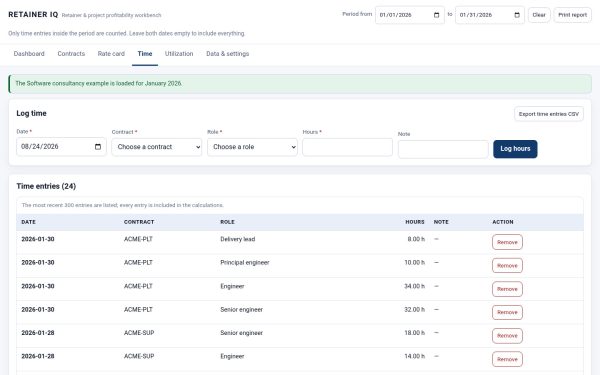Go to the Utilization tab
600x375 pixels.
[x=179, y=54]
